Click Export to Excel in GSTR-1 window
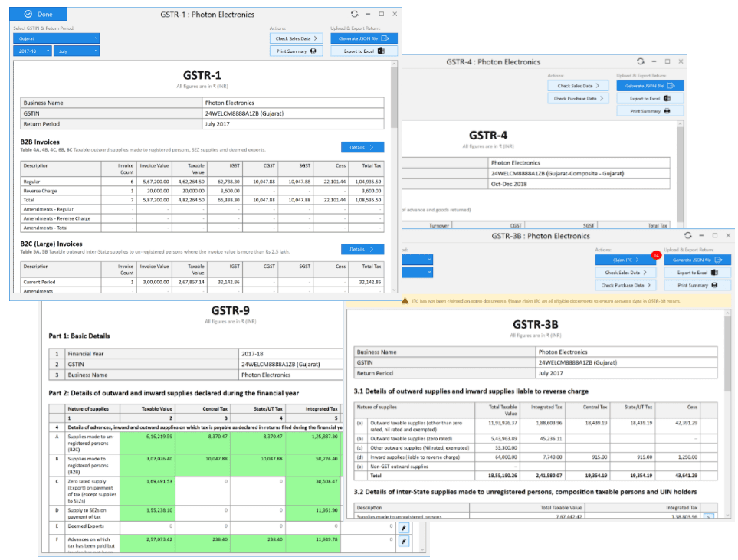Image resolution: width=738 pixels, height=560 pixels. [364, 51]
